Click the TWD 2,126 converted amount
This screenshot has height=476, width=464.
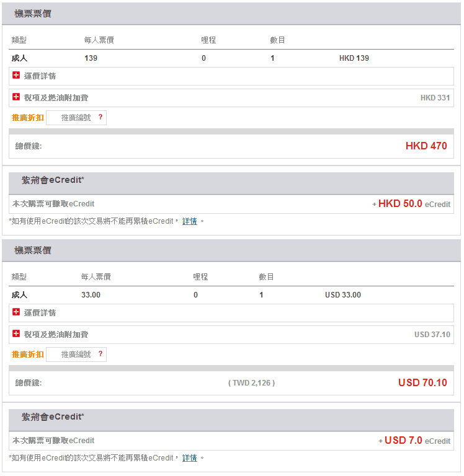click(x=251, y=383)
